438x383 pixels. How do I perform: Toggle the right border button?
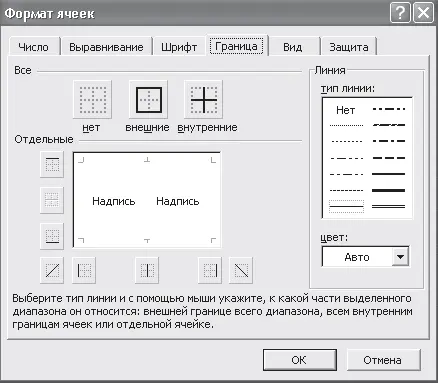point(210,270)
